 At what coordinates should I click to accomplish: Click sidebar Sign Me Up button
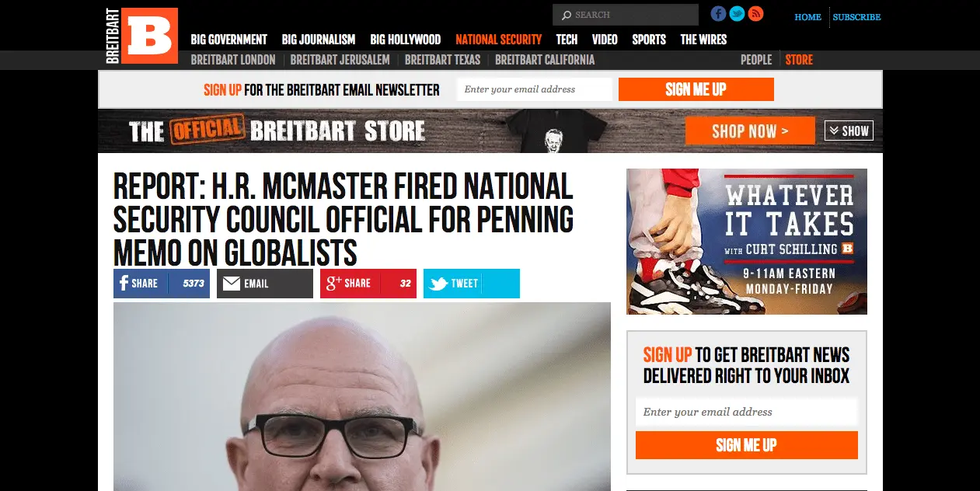[x=747, y=445]
